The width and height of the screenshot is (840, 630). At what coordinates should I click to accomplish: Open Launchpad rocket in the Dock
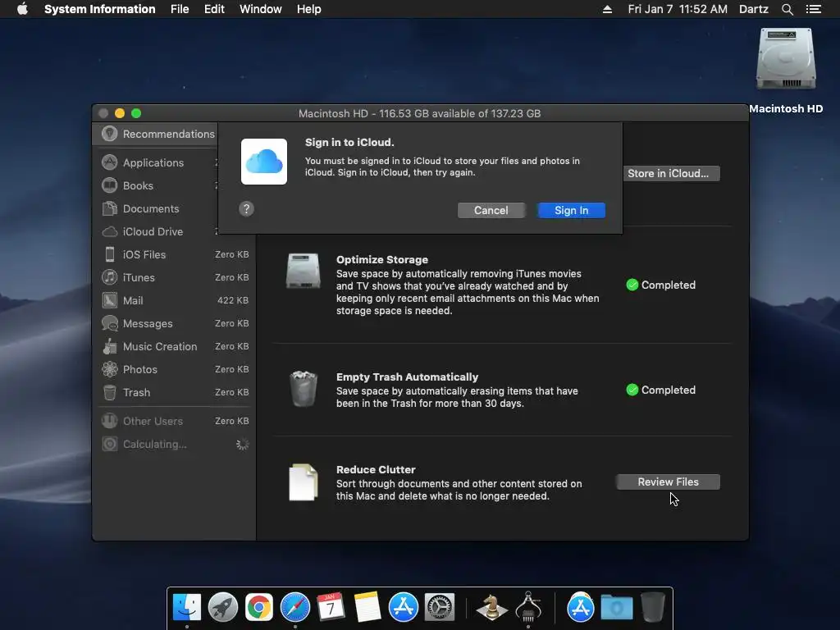223,607
